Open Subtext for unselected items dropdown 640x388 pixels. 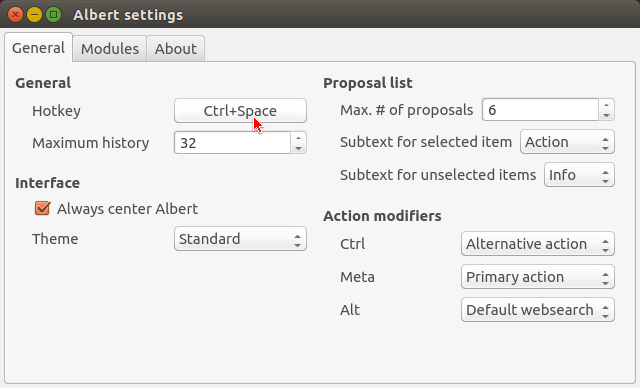point(579,175)
